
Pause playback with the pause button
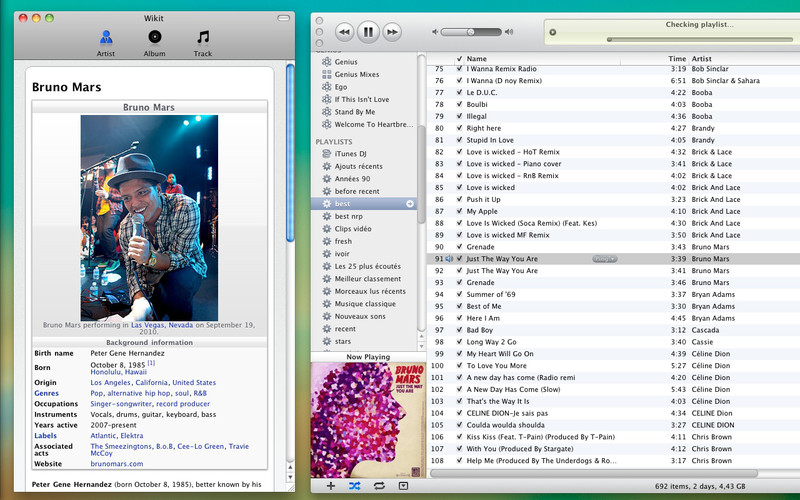coord(368,32)
